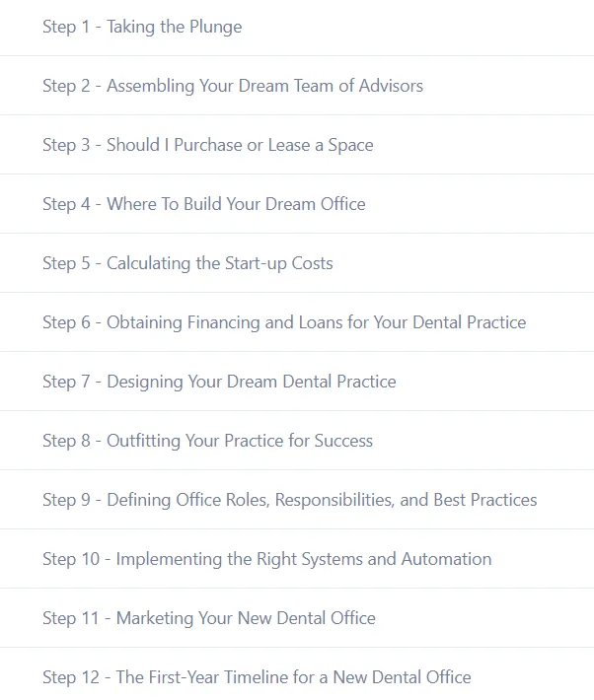Open Step 10 - Implementing the Right Systems
The image size is (594, 700).
(x=266, y=559)
